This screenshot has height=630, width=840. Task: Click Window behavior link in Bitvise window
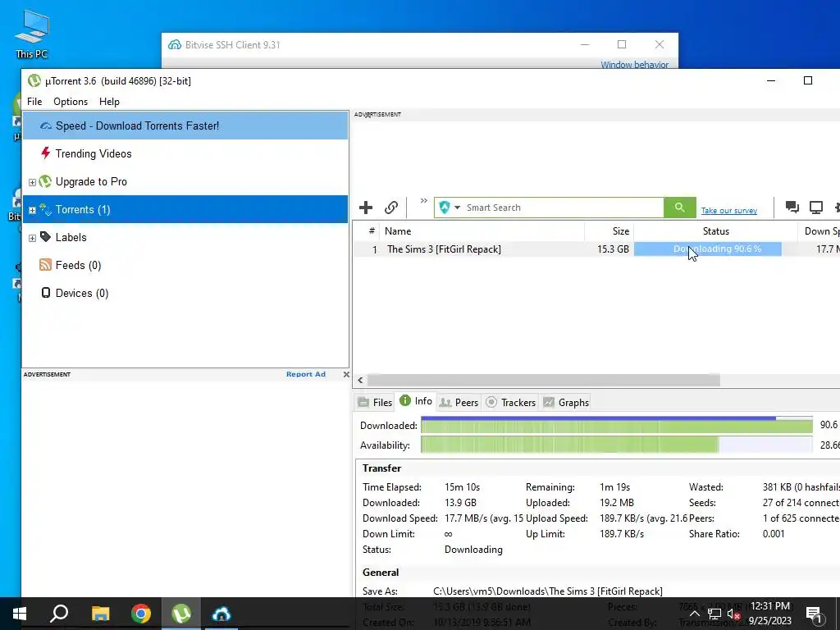click(634, 65)
